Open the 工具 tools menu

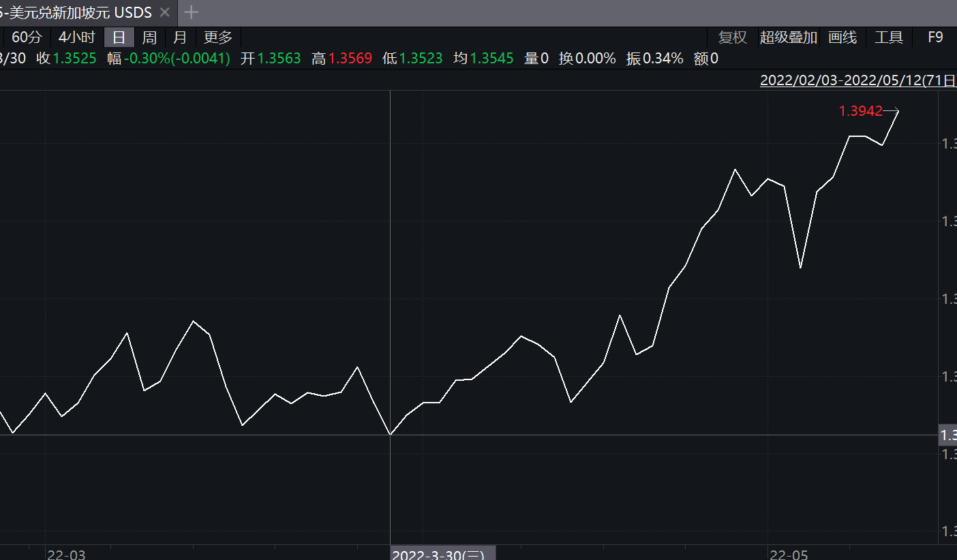click(889, 37)
